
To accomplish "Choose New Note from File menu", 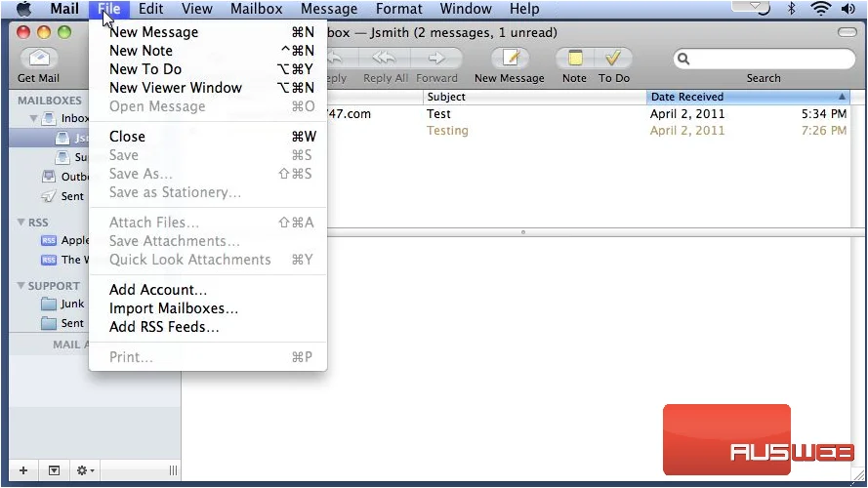I will [x=208, y=51].
